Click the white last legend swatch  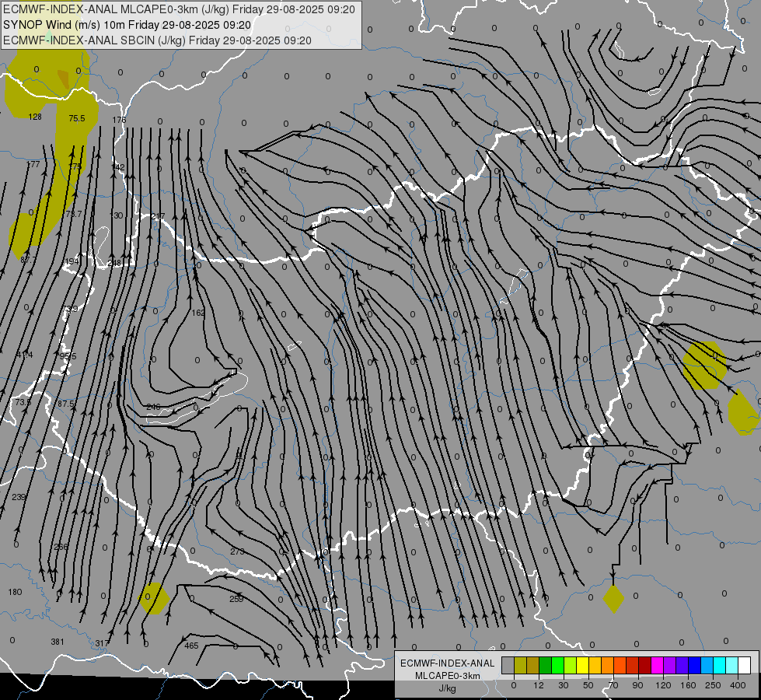tap(745, 665)
